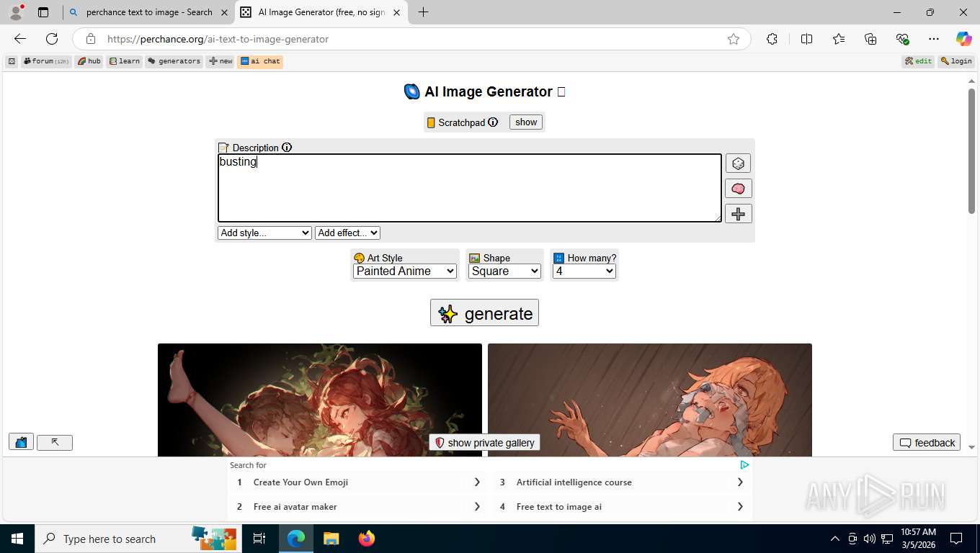Close the perchance search tab
This screenshot has height=553, width=980.
coord(224,12)
